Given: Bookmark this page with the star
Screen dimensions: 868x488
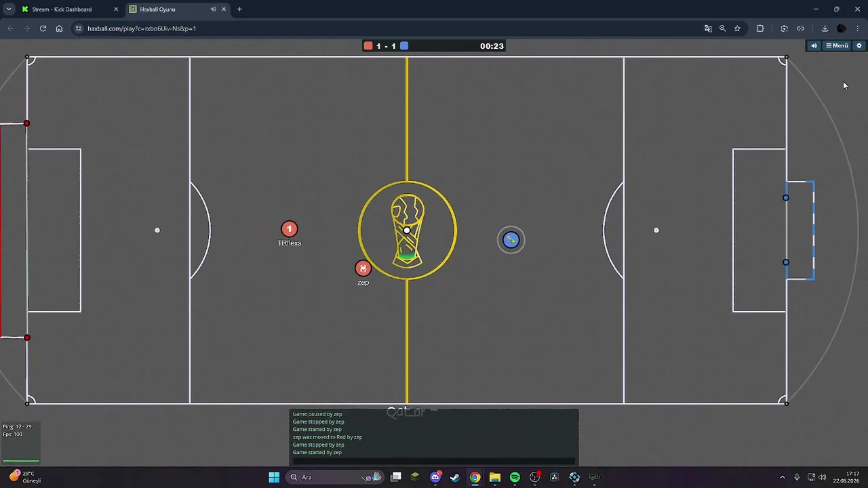Looking at the screenshot, I should coord(737,28).
